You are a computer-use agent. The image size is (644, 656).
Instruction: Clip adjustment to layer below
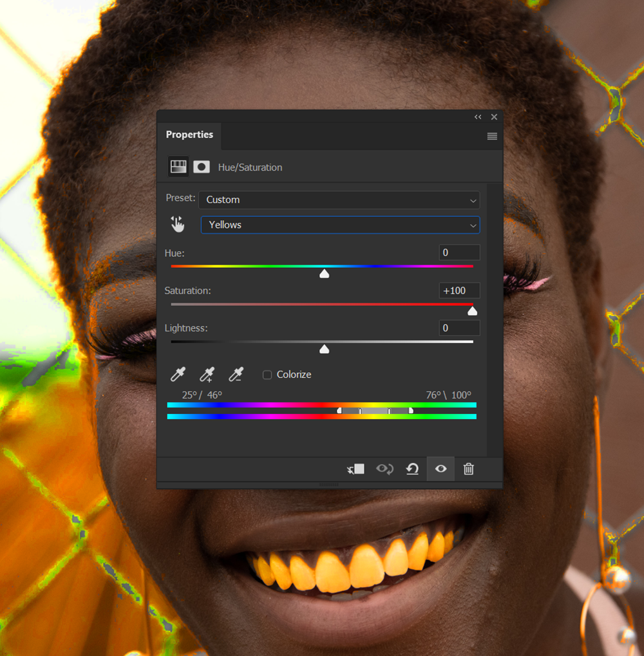point(355,469)
